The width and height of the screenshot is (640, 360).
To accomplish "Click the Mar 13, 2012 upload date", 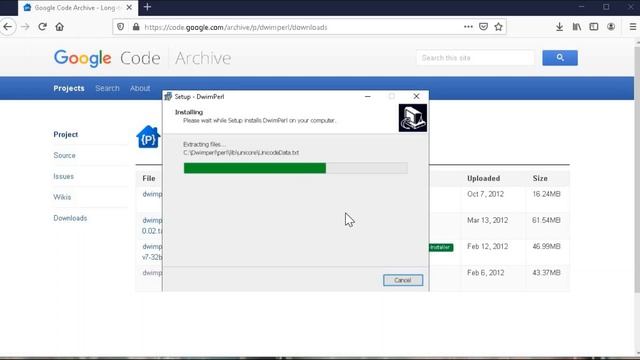I will coord(487,220).
